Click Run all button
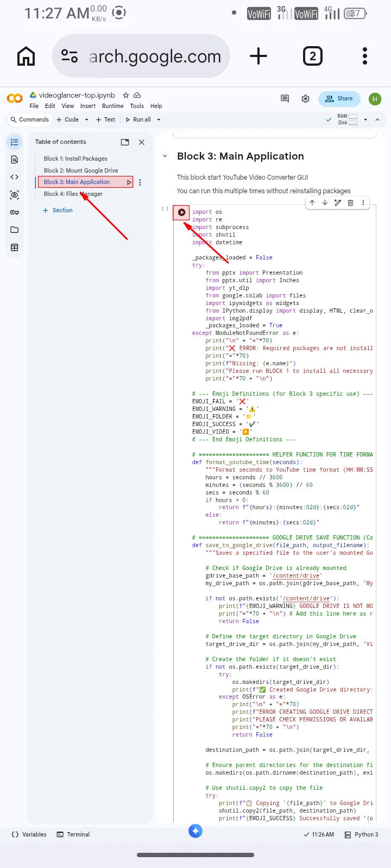 coord(138,119)
